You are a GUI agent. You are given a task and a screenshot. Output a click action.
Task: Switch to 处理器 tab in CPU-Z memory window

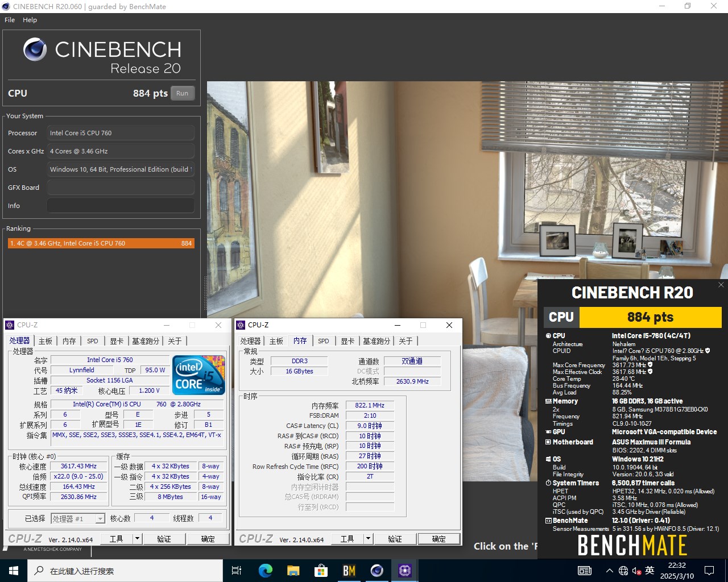tap(250, 341)
